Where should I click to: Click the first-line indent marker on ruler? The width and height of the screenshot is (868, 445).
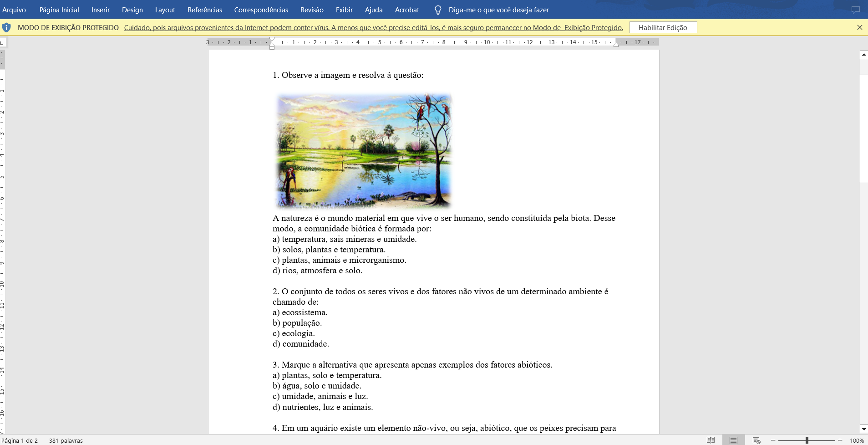point(272,40)
